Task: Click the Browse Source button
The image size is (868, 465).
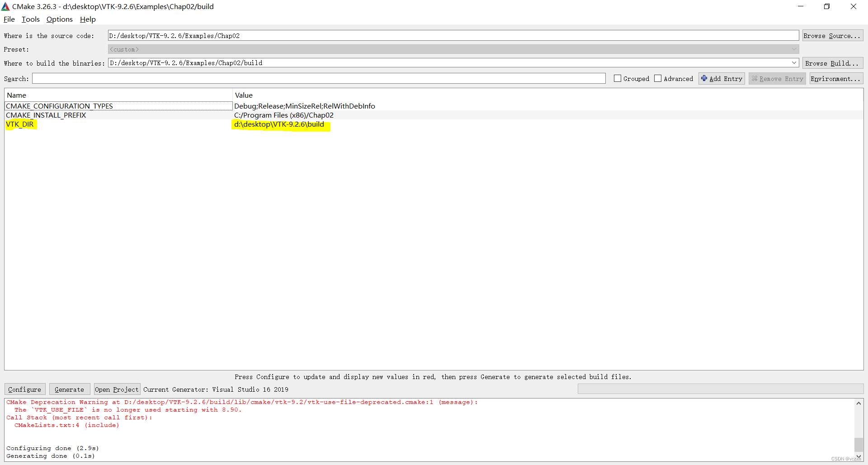Action: [832, 35]
